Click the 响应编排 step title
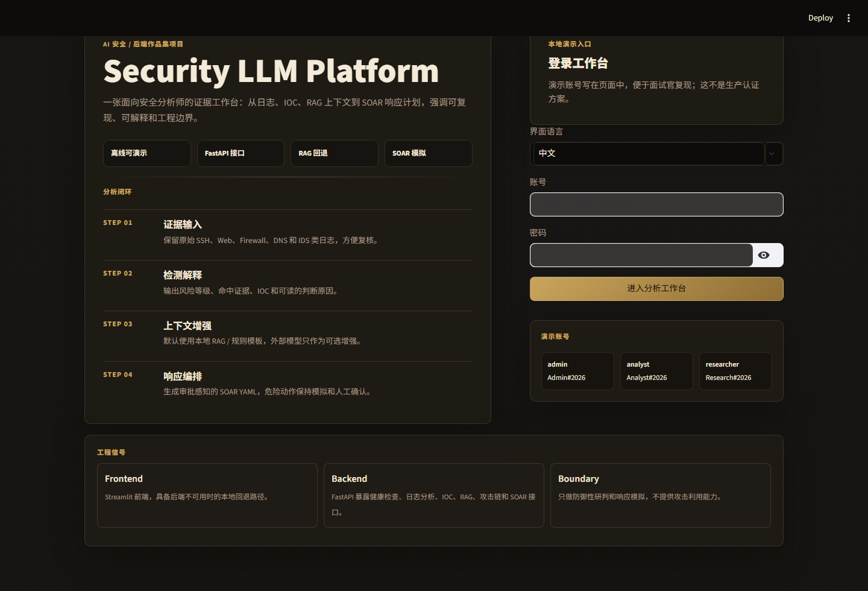Viewport: 868px width, 591px height. [x=183, y=376]
